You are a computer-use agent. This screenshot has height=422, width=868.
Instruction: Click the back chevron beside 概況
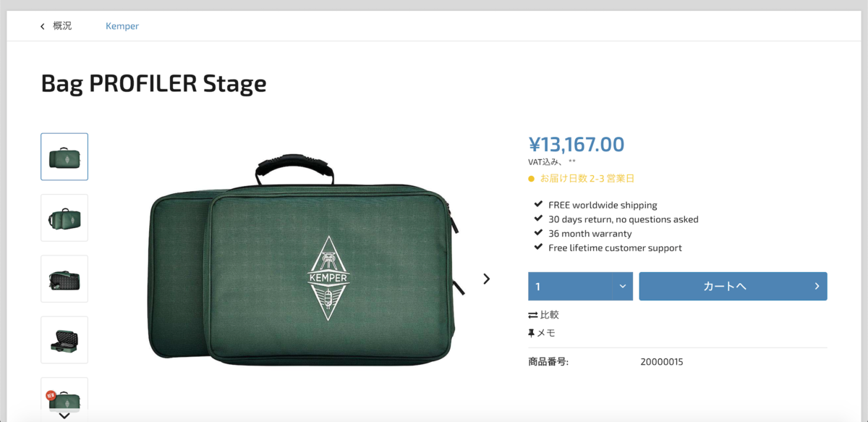pos(42,26)
